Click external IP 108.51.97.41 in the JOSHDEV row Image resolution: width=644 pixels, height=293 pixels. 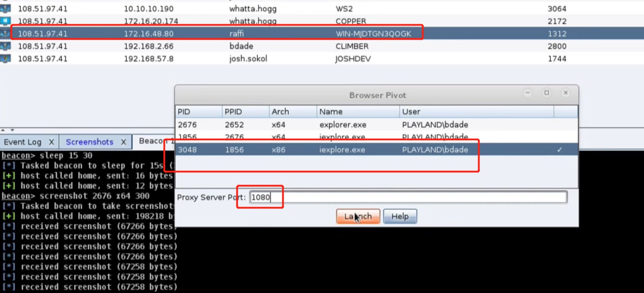pyautogui.click(x=43, y=58)
